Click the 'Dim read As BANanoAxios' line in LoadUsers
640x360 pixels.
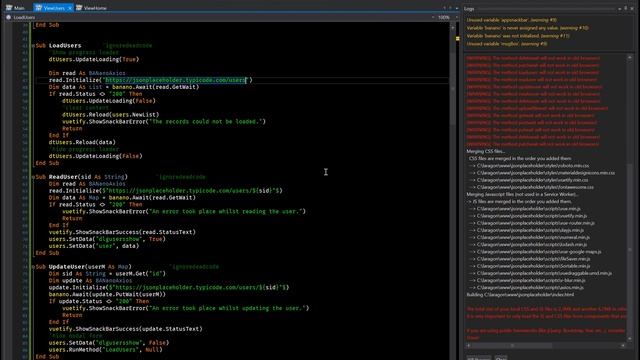coord(87,73)
